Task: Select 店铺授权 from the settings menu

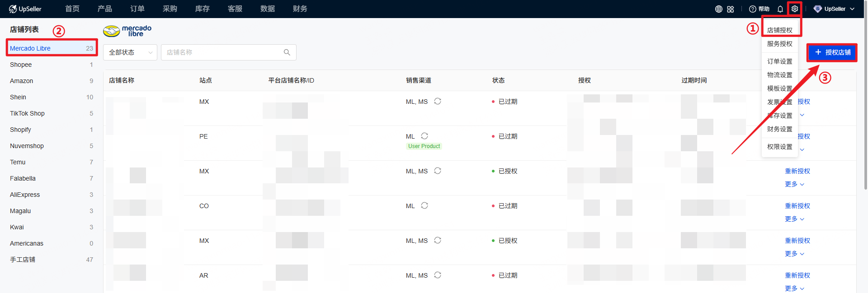Action: click(779, 30)
